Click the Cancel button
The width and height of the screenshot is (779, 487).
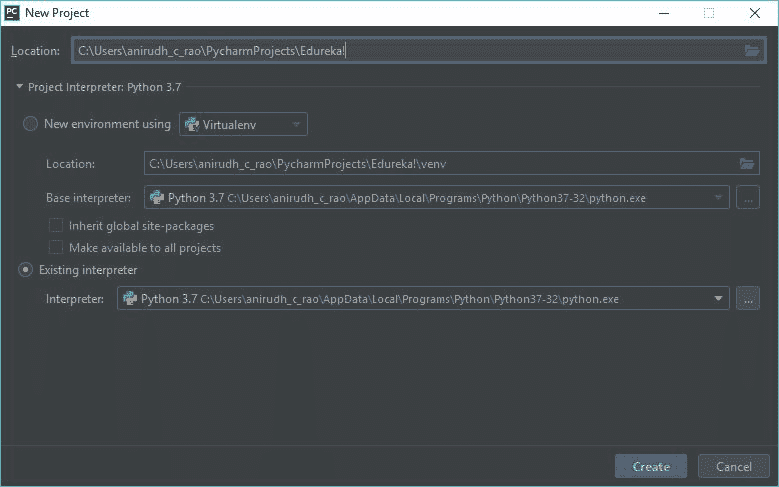(733, 466)
